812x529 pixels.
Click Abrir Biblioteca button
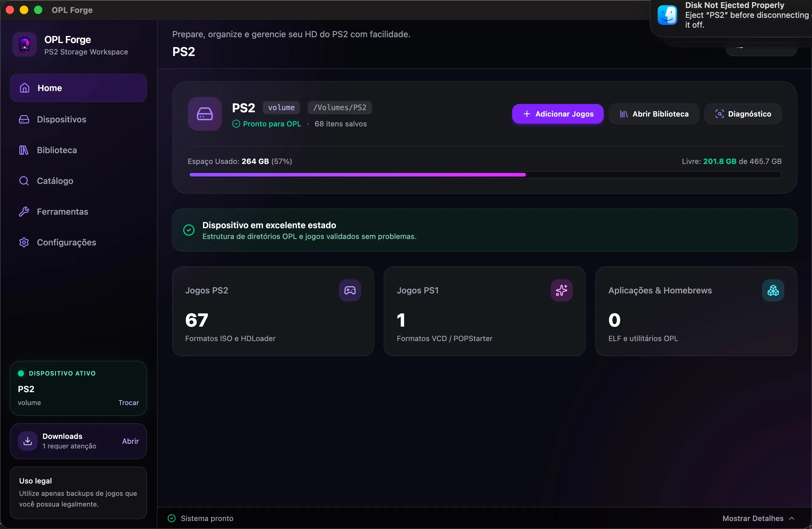[654, 114]
